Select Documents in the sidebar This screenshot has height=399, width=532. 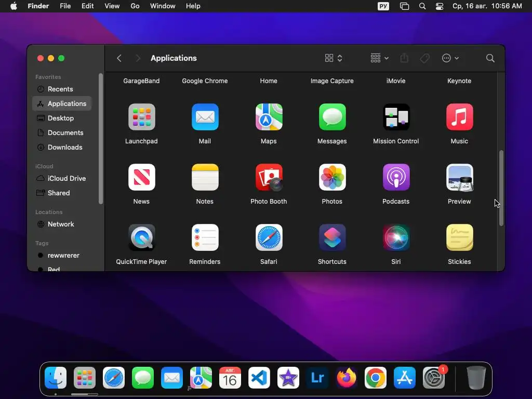(x=62, y=132)
